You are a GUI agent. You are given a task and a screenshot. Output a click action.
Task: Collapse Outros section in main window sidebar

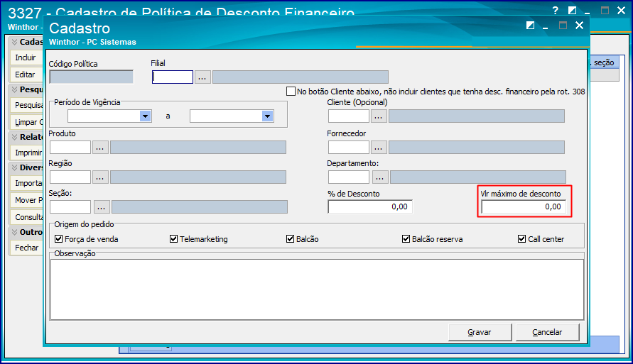(14, 232)
